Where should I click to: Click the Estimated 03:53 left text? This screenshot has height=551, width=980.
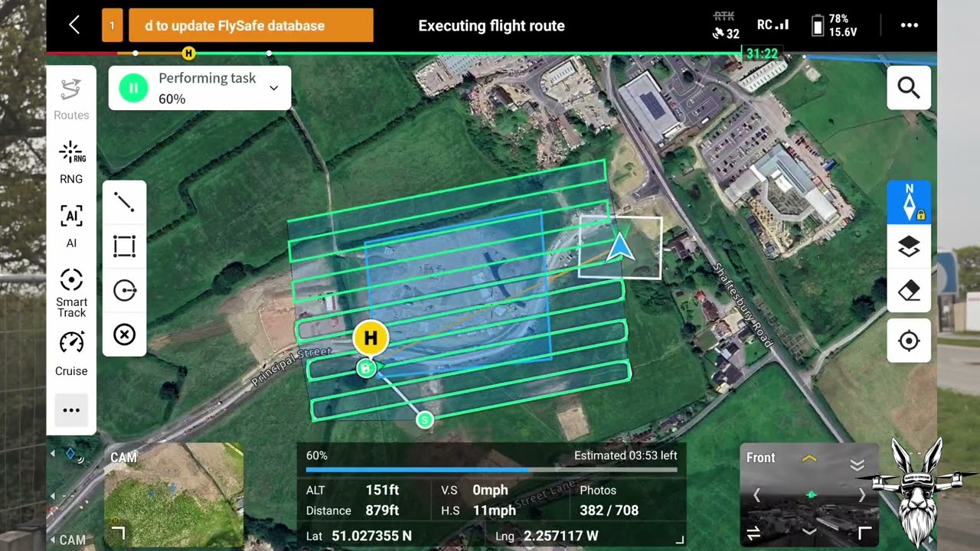pos(626,455)
